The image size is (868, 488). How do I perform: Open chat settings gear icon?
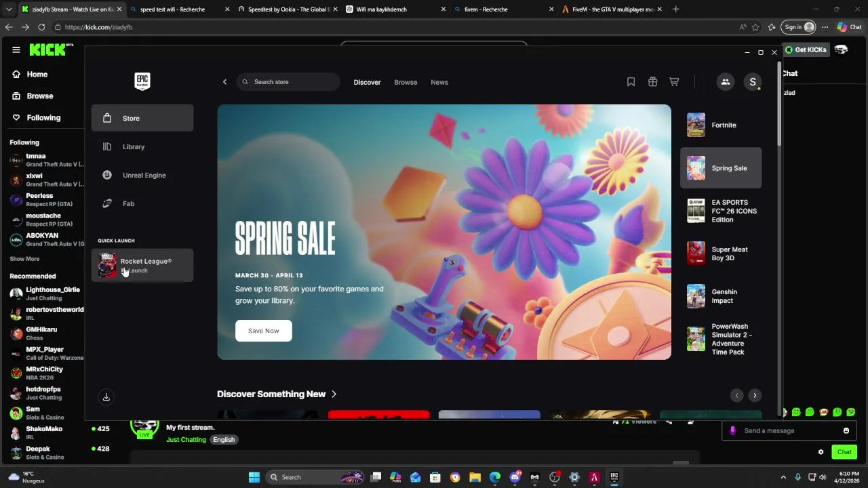(821, 452)
